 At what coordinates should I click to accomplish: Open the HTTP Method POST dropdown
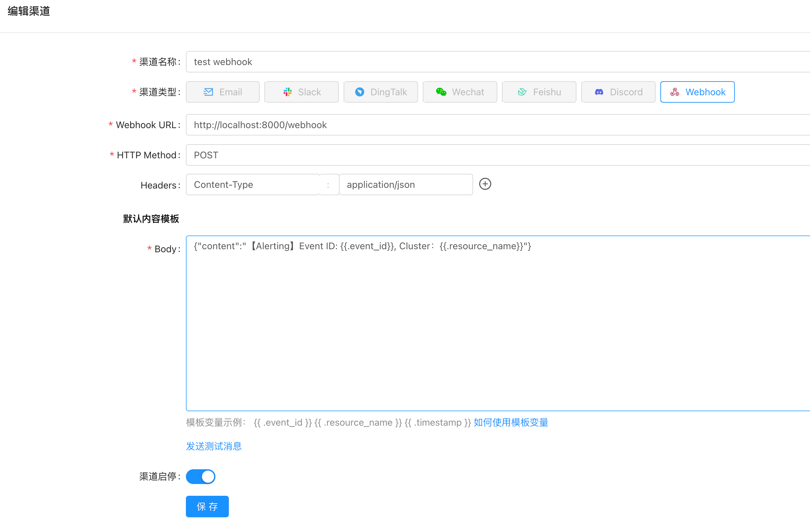tap(498, 155)
